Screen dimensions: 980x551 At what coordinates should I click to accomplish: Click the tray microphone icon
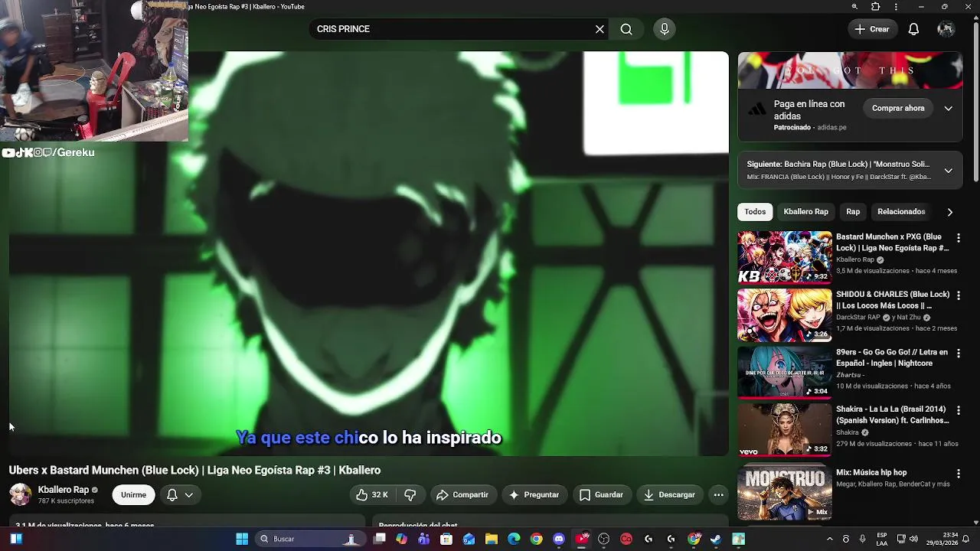[x=863, y=539]
